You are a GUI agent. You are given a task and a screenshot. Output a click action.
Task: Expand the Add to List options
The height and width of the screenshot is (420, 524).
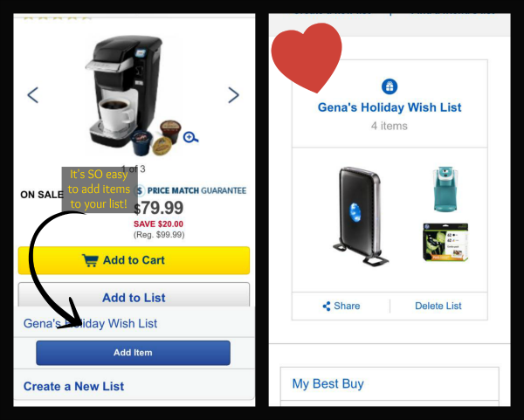134,295
